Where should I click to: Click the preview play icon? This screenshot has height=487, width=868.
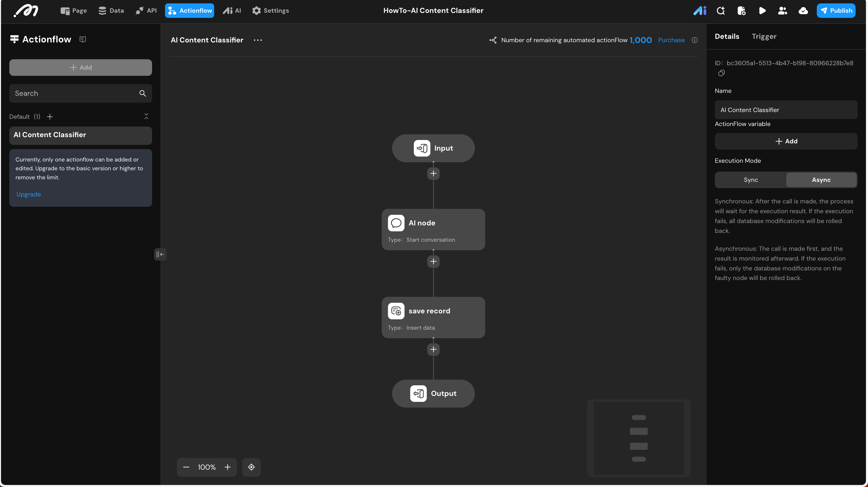point(762,11)
